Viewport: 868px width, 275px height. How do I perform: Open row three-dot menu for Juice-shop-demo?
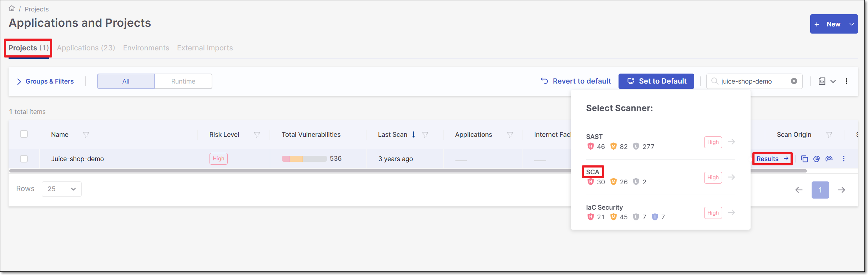(x=843, y=159)
